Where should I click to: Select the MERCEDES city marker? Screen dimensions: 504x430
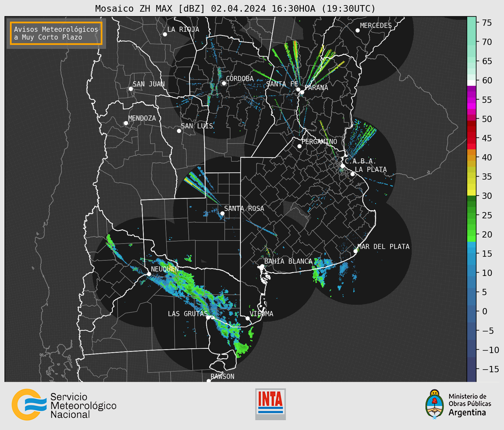pos(358,31)
